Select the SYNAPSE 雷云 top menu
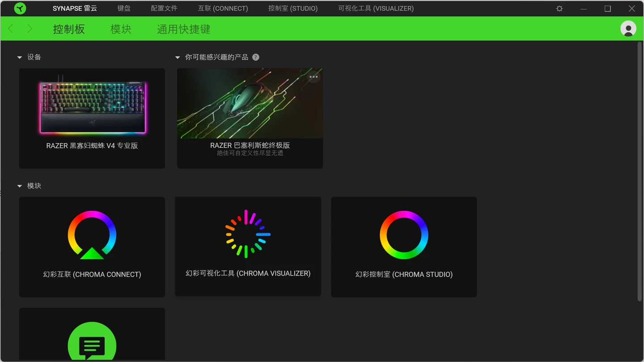The image size is (644, 362). pos(75,8)
